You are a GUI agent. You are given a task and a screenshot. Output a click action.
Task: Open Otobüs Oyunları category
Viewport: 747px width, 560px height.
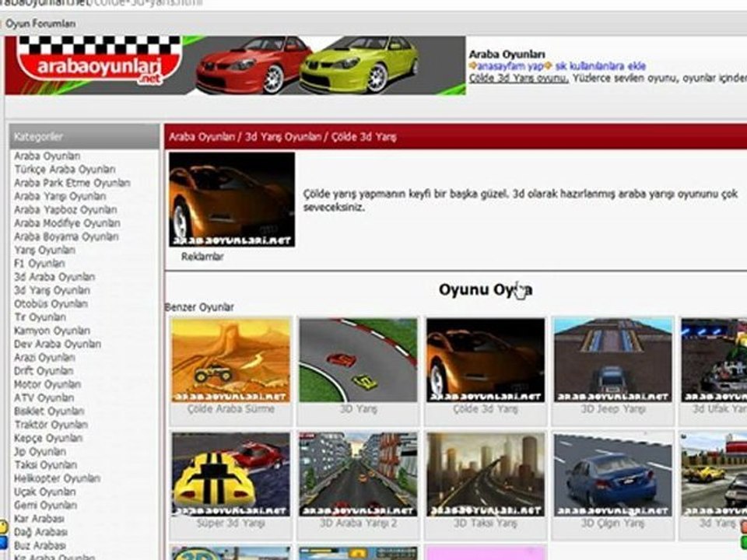click(51, 303)
